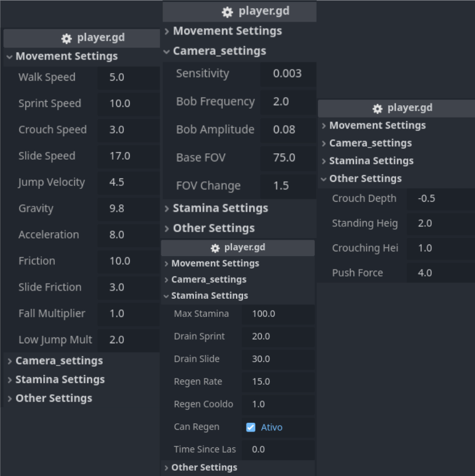Click gear icon in header above Walk Speed

coord(67,39)
